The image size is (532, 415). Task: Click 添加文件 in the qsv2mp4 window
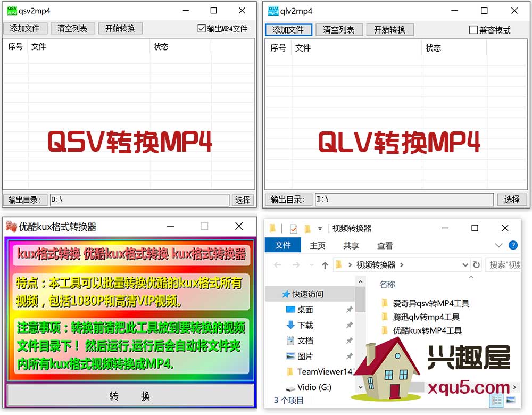click(x=24, y=29)
